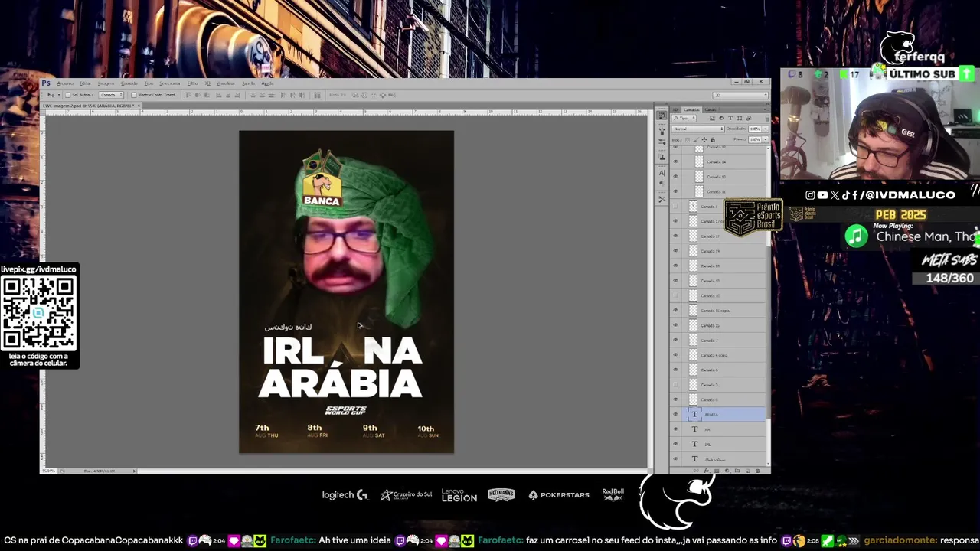Open workspace switcher dropdown
Screen dimensions: 980x551
coord(740,95)
